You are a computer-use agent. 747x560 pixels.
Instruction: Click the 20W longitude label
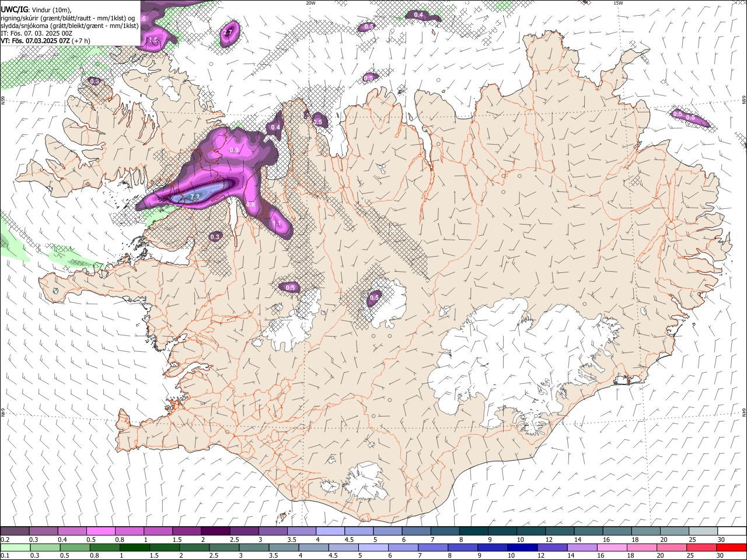pyautogui.click(x=310, y=3)
